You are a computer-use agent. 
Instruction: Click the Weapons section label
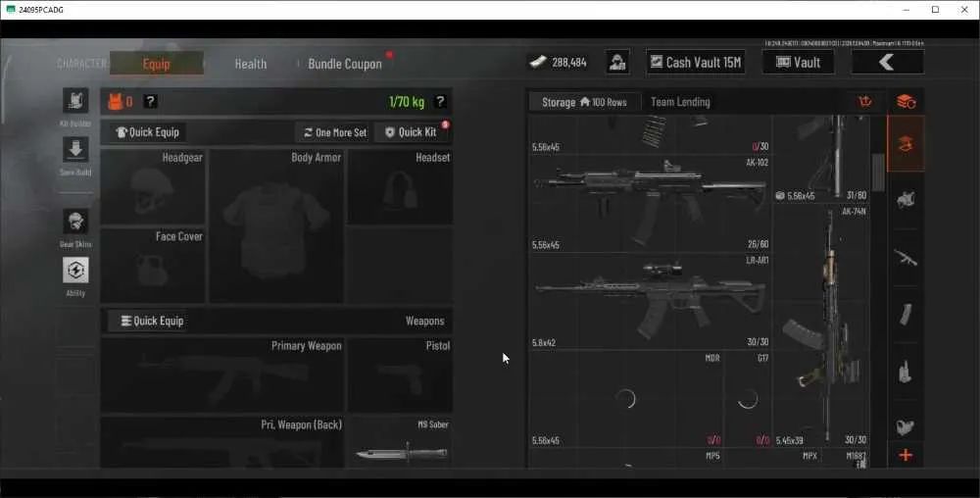[x=425, y=322]
